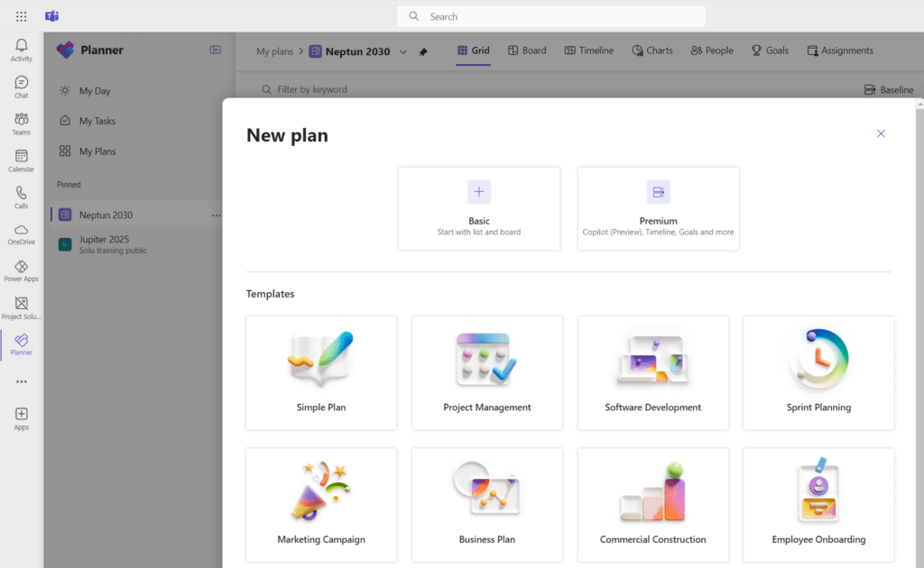Image resolution: width=924 pixels, height=568 pixels.
Task: Create a Basic plan
Action: tap(479, 208)
